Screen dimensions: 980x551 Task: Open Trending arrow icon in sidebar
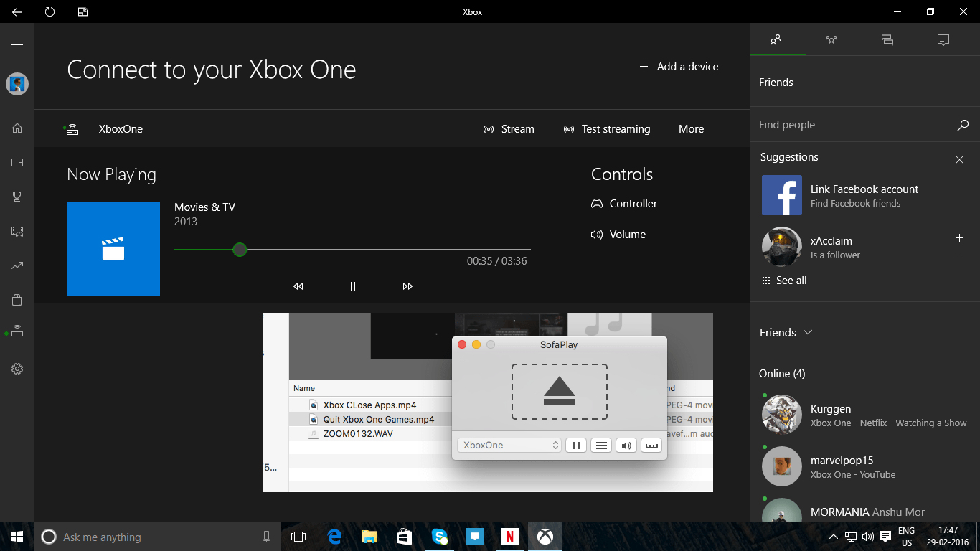(x=17, y=265)
